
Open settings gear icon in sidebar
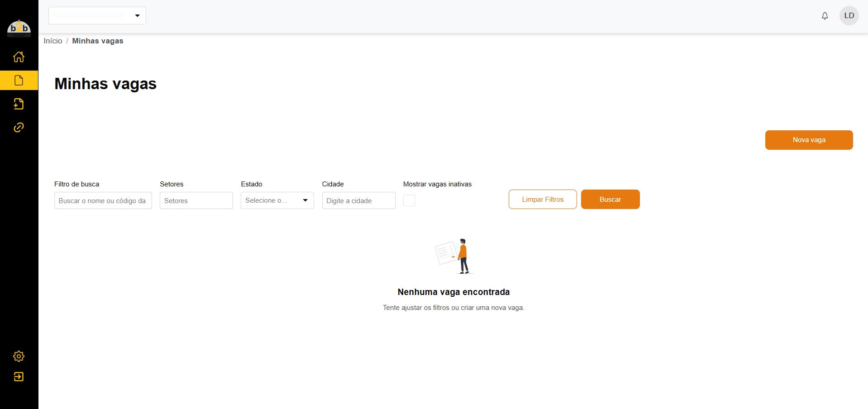click(19, 357)
